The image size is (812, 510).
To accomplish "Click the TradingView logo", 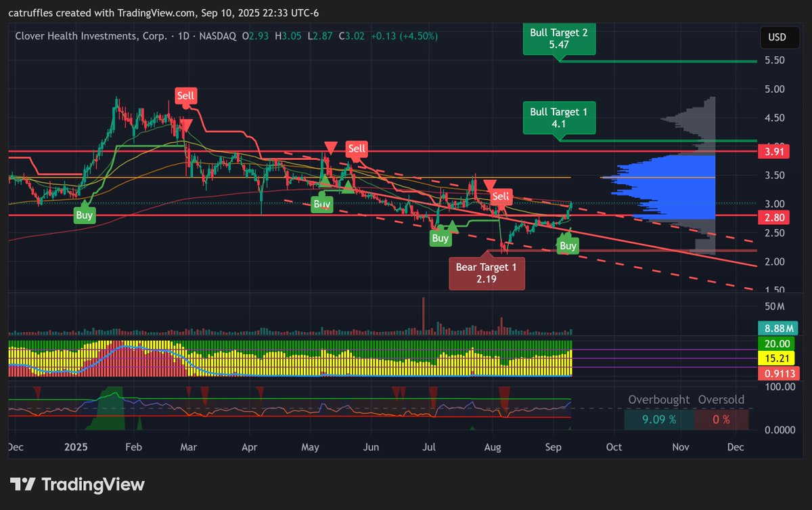I will [x=77, y=484].
